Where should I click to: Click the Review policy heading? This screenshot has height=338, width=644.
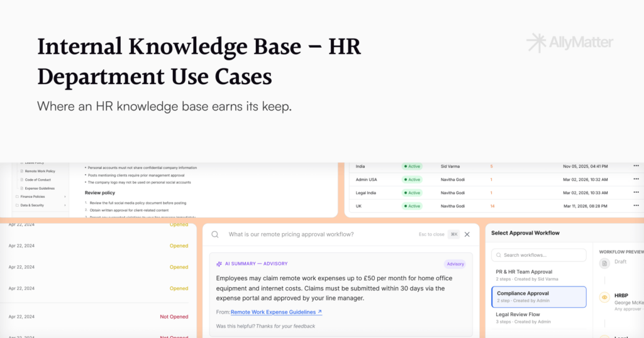click(100, 193)
